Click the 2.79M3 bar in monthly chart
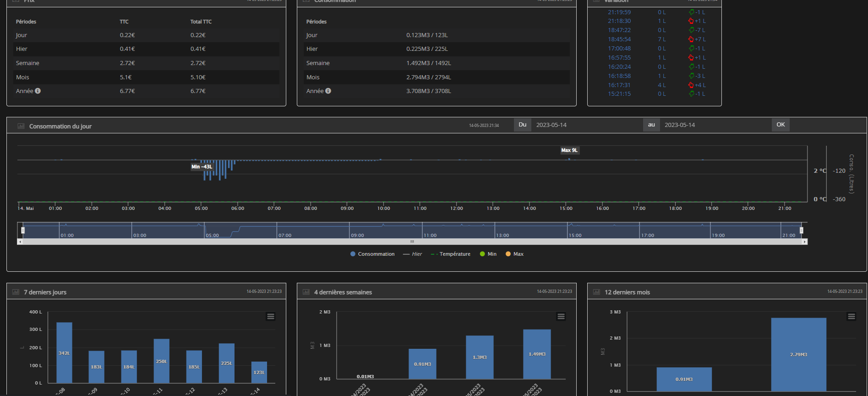 point(798,354)
